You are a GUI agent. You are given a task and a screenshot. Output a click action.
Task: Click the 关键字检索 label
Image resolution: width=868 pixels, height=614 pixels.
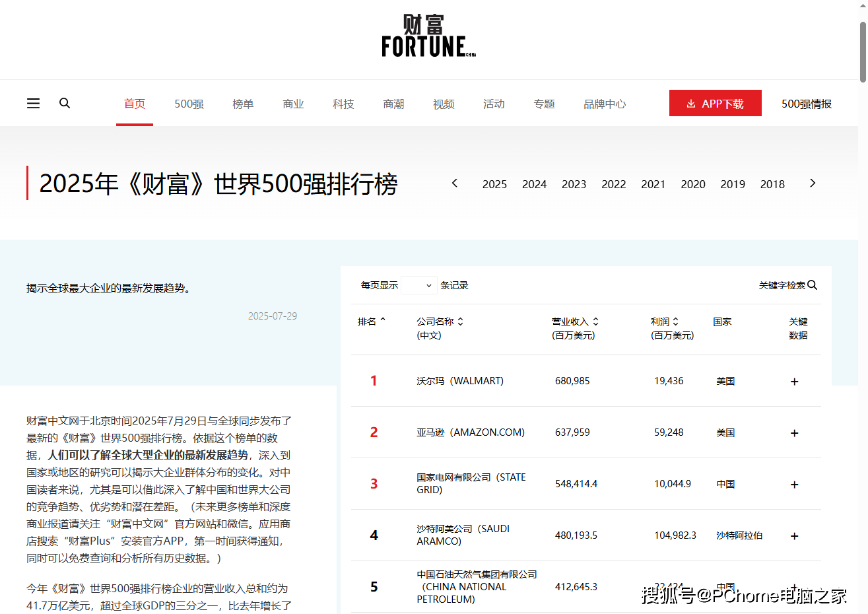point(782,285)
